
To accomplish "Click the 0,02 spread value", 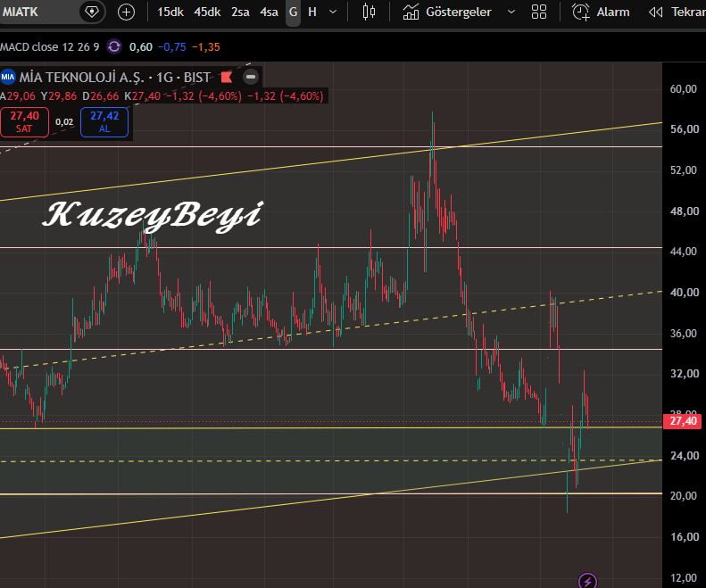I will click(x=64, y=122).
